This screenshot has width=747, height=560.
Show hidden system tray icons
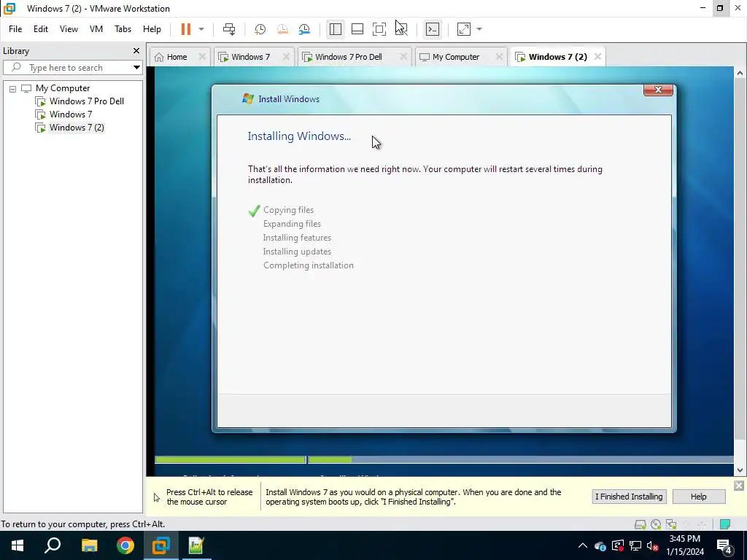(583, 545)
